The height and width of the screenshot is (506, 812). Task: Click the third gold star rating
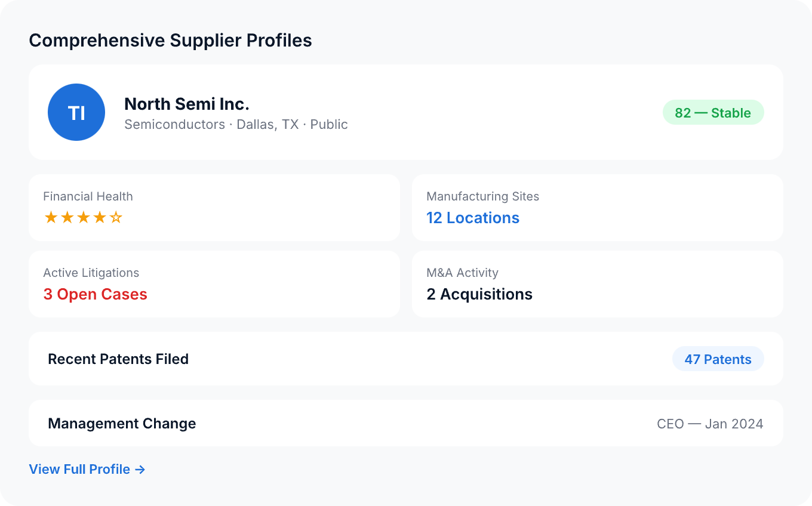[84, 218]
